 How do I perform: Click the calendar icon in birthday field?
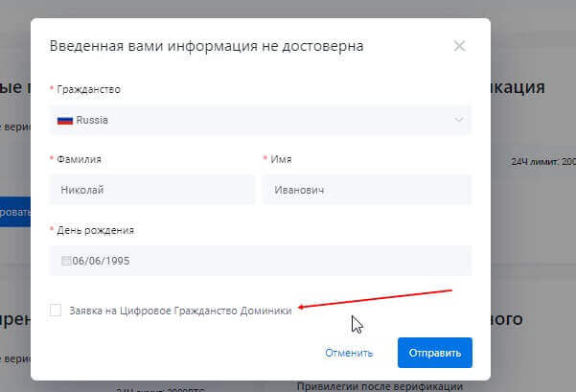(x=65, y=261)
